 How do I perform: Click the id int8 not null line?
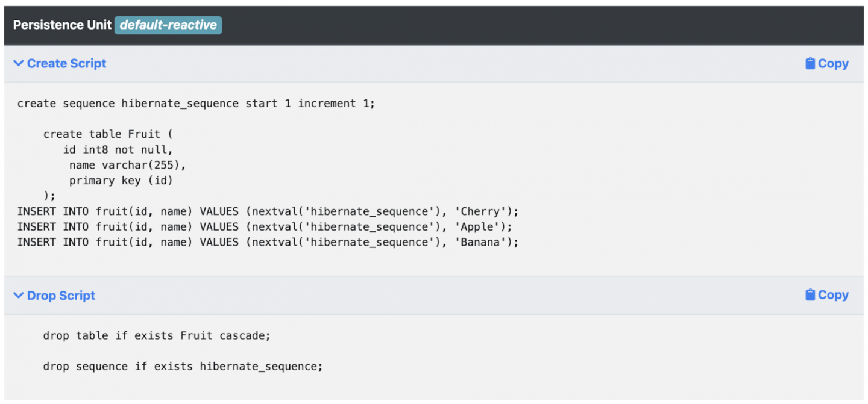(x=118, y=150)
